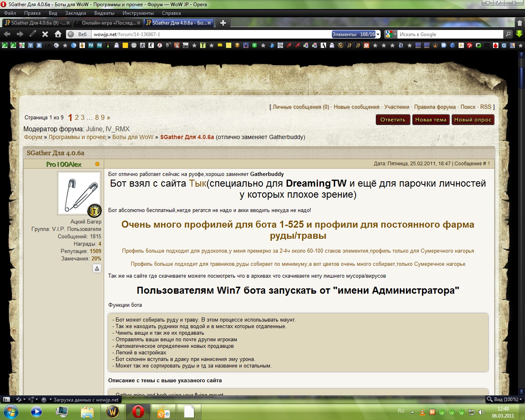
Task: Click the Forward navigation arrow
Action: (x=20, y=34)
